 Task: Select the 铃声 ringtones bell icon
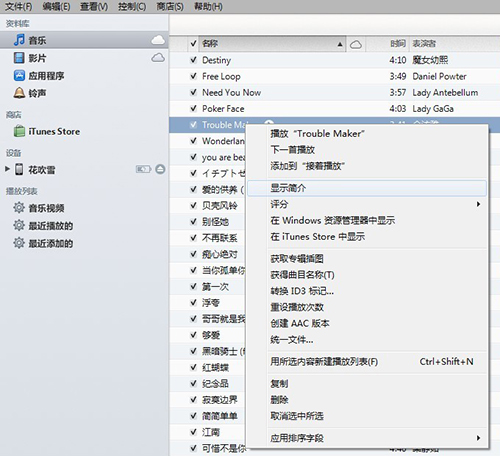tap(19, 93)
